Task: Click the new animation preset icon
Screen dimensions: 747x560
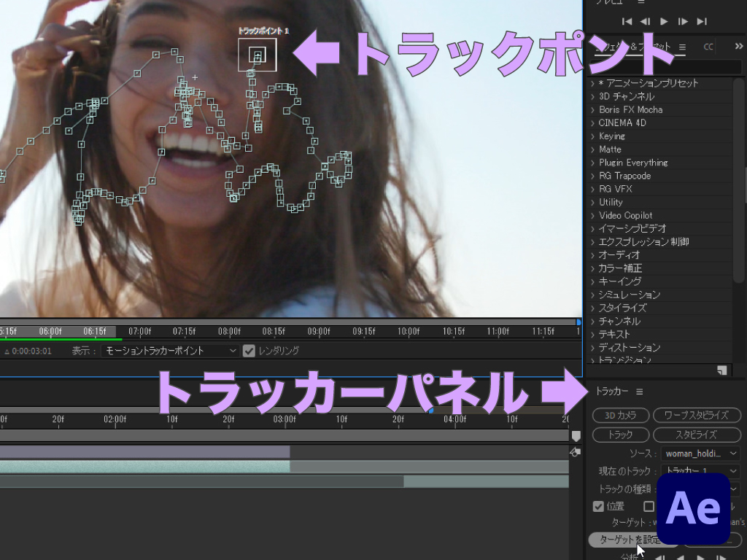Action: click(721, 370)
